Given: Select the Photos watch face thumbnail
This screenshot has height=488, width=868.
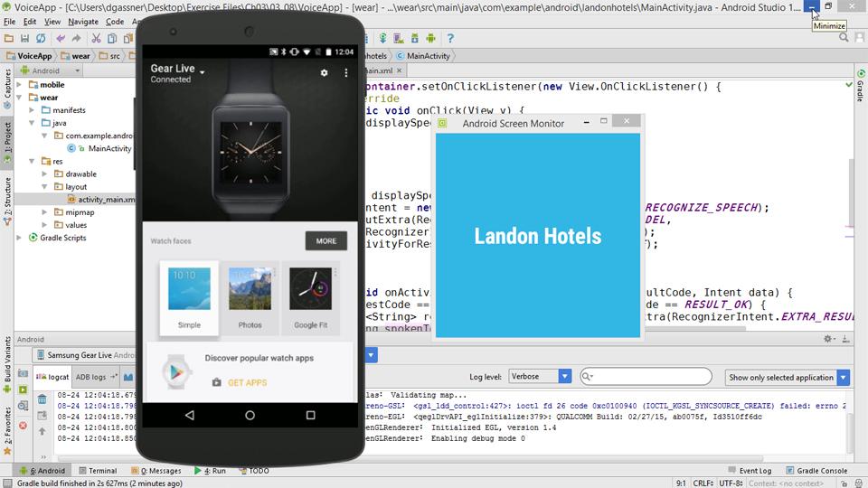Looking at the screenshot, I should (x=250, y=297).
